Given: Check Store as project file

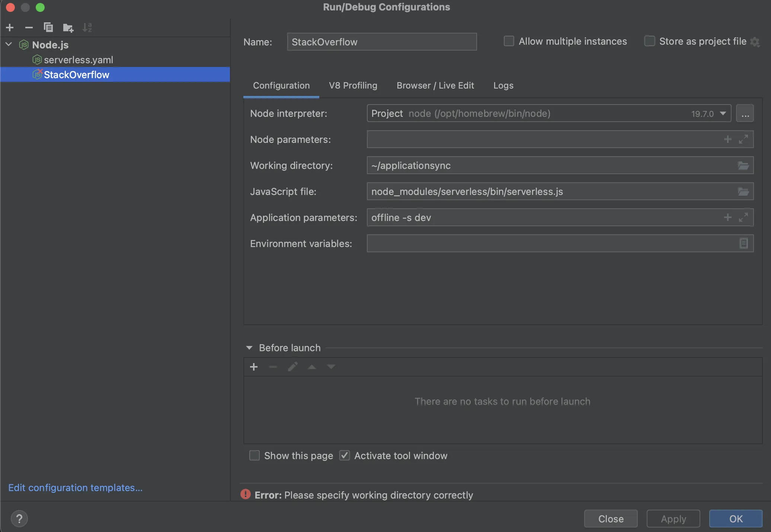Looking at the screenshot, I should click(649, 41).
